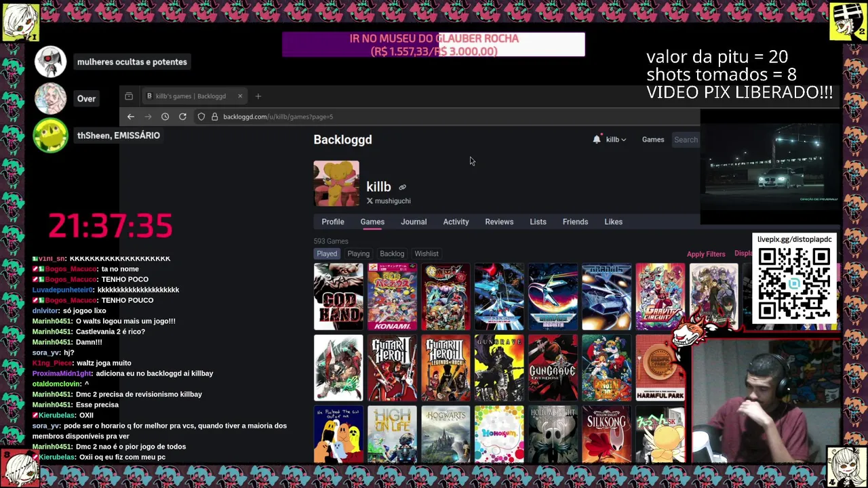Switch to the Journal tab
868x488 pixels.
414,222
